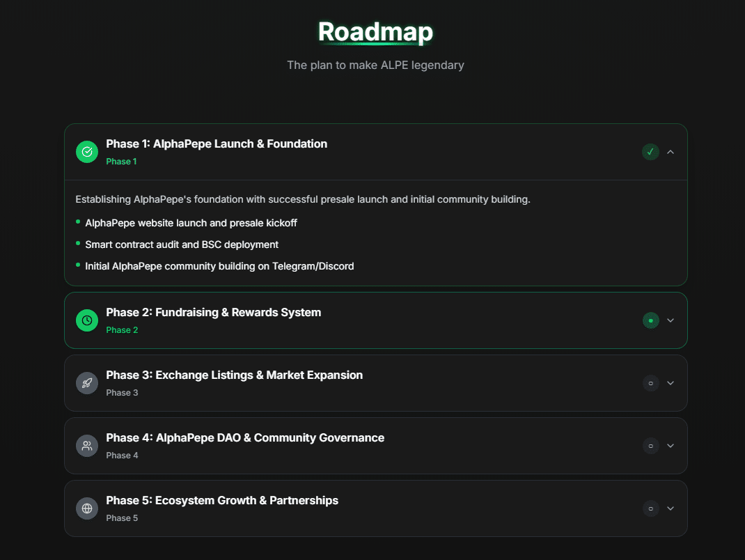This screenshot has width=745, height=560.
Task: Click the Phase 2 clock icon
Action: coord(87,320)
